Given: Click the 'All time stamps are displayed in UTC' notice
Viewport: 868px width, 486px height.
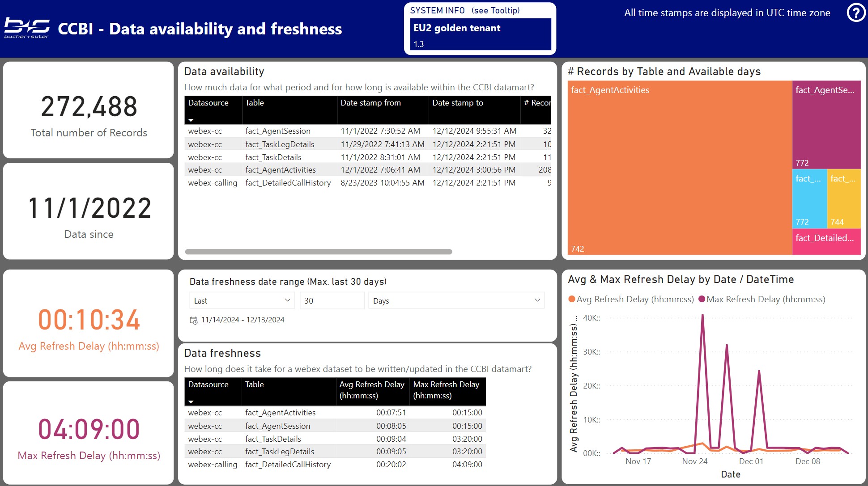Looking at the screenshot, I should coord(727,13).
